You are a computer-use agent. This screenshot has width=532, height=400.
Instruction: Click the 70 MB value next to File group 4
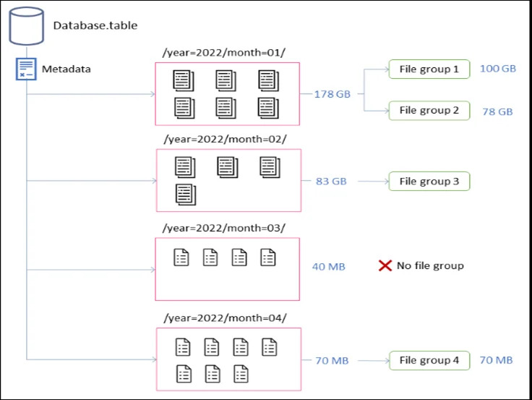(x=496, y=360)
